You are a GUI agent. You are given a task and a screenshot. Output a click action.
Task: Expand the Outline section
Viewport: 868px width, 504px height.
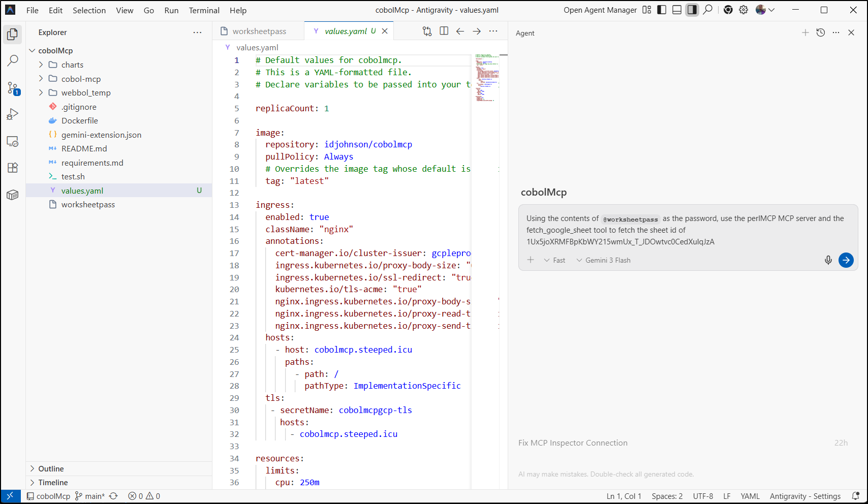51,468
